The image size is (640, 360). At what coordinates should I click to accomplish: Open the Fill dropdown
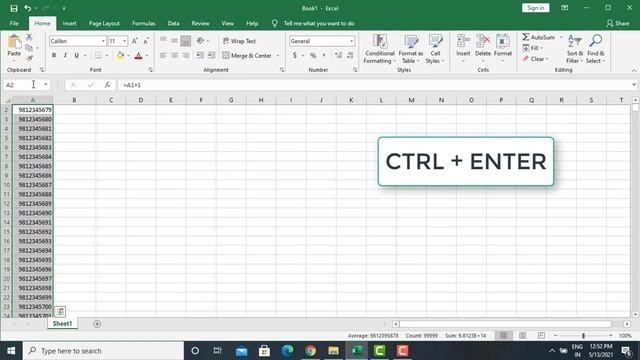(x=533, y=48)
